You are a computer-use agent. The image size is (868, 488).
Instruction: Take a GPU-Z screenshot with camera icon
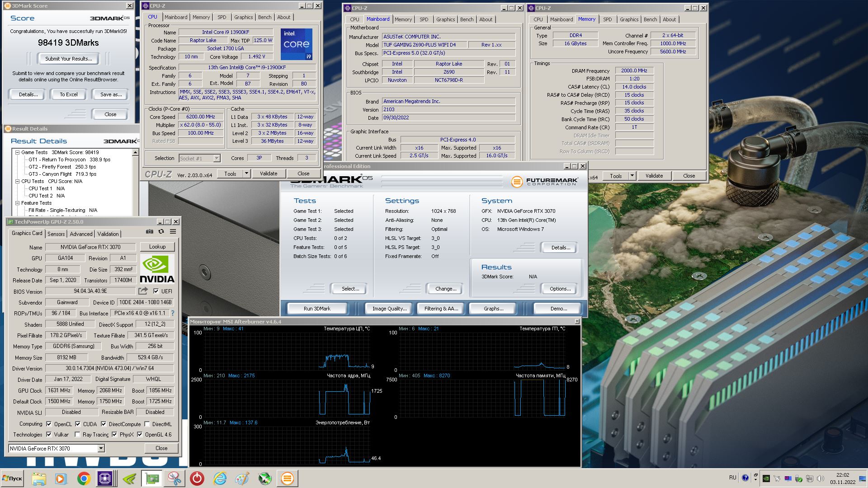point(149,231)
